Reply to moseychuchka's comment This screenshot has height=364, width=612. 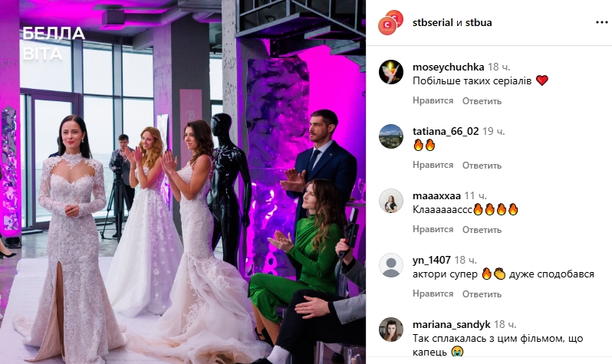[482, 101]
